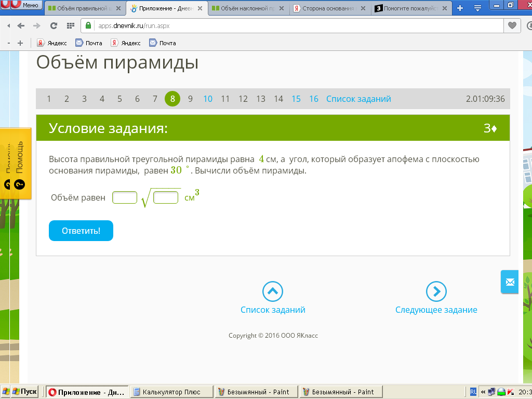532x399 pixels.
Task: Submit with the Ответить! button
Action: (x=81, y=231)
